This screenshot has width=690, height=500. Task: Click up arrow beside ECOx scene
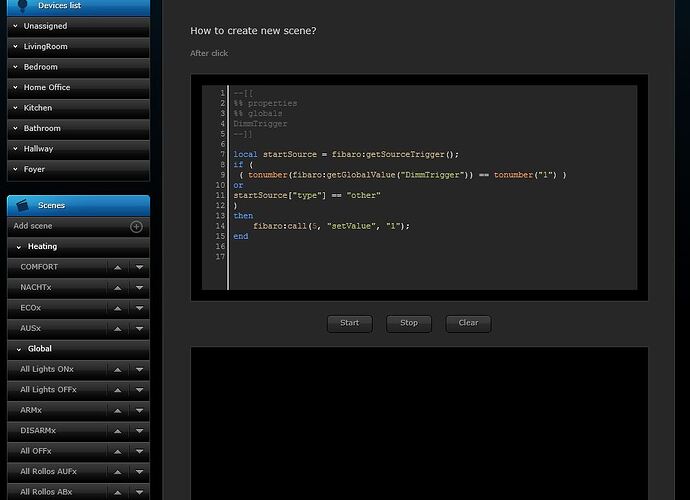117,309
